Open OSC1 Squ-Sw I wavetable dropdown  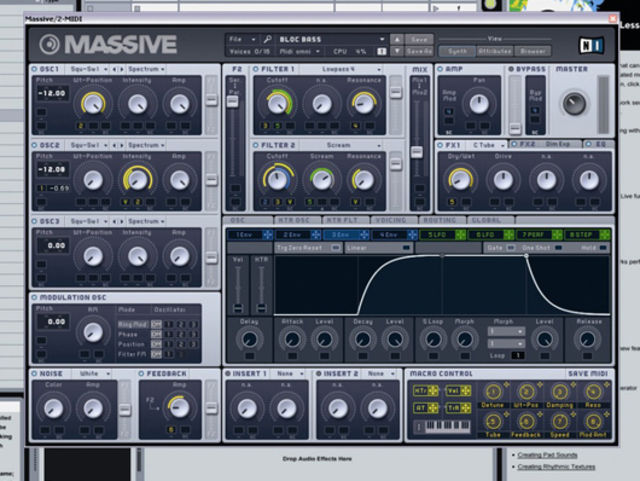[x=87, y=69]
